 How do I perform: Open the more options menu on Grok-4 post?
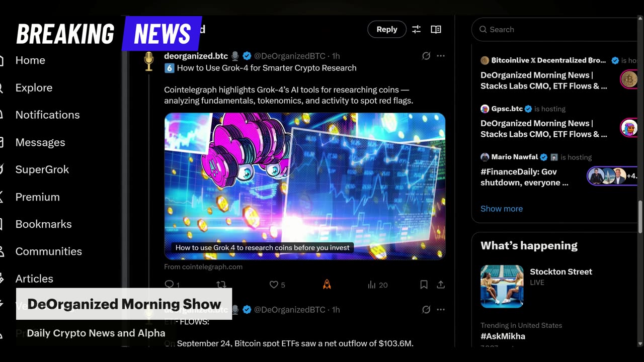pyautogui.click(x=441, y=56)
